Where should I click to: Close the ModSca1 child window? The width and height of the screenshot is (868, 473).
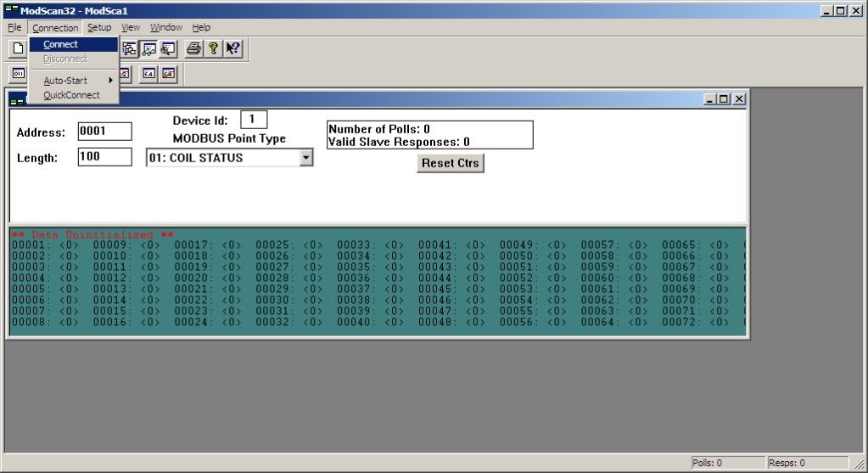click(739, 99)
